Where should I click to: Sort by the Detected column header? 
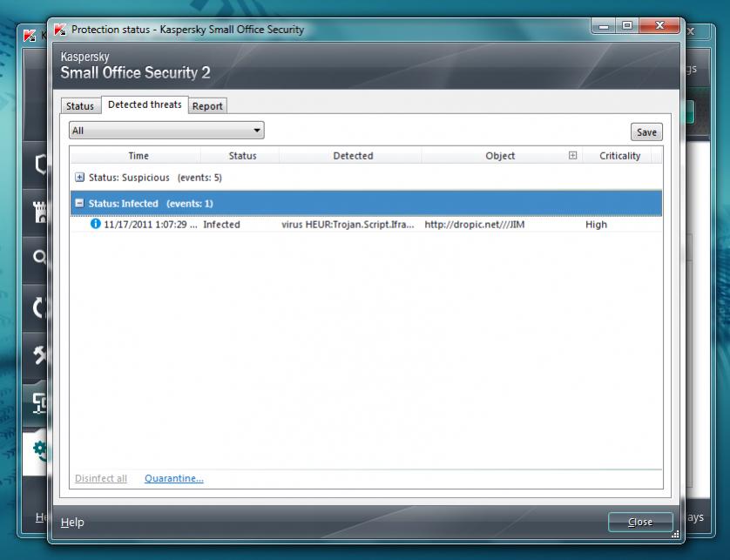click(x=353, y=156)
